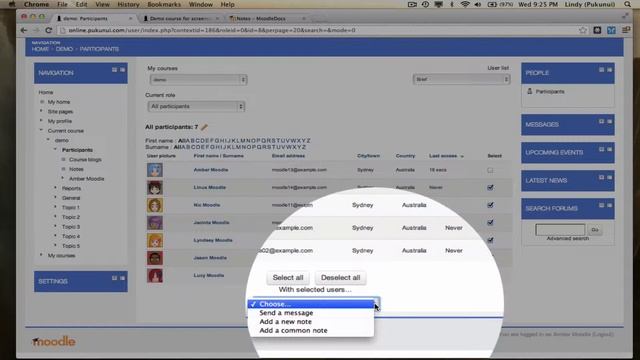Bookmark page with star icon

[583, 30]
